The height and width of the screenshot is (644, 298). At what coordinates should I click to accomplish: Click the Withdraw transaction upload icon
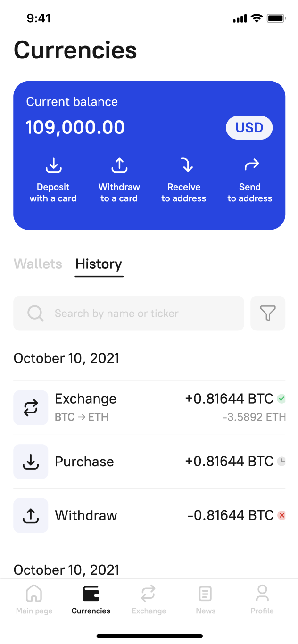click(x=31, y=515)
